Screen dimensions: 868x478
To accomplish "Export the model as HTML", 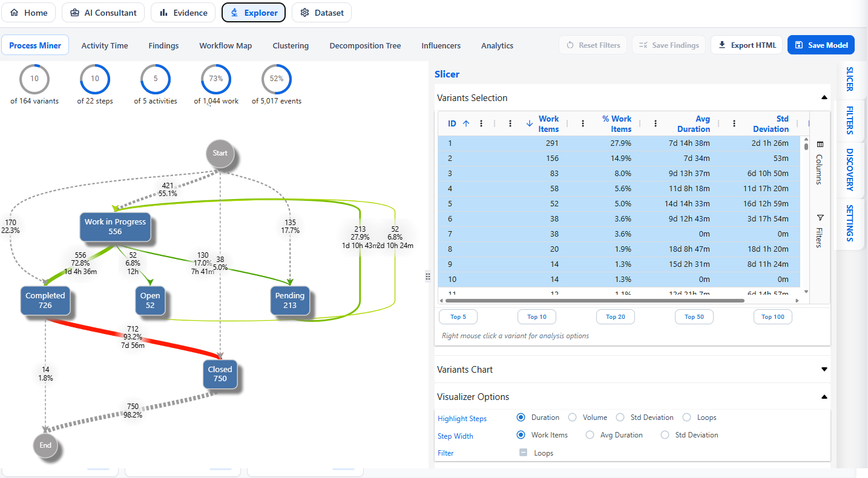I will (746, 44).
